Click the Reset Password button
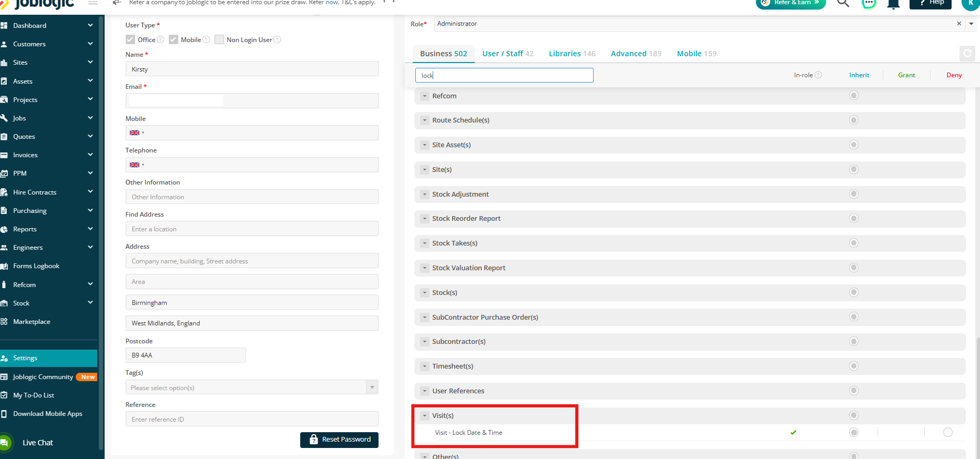 (339, 440)
